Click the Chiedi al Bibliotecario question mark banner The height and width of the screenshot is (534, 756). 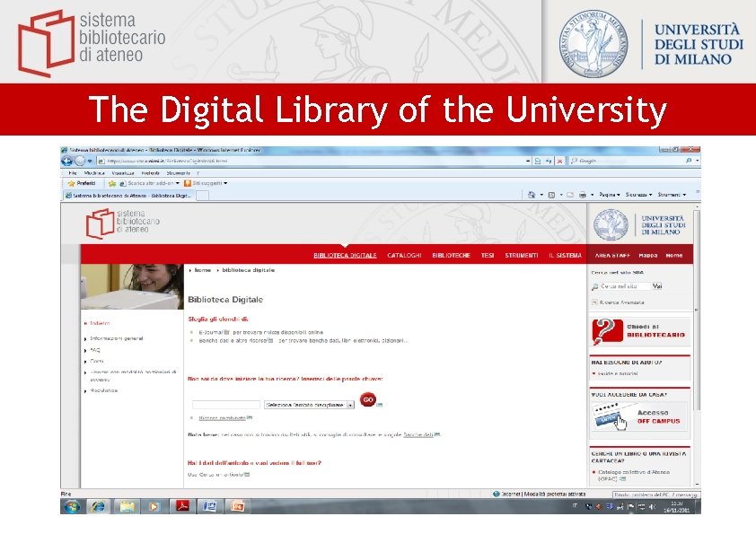tap(639, 331)
